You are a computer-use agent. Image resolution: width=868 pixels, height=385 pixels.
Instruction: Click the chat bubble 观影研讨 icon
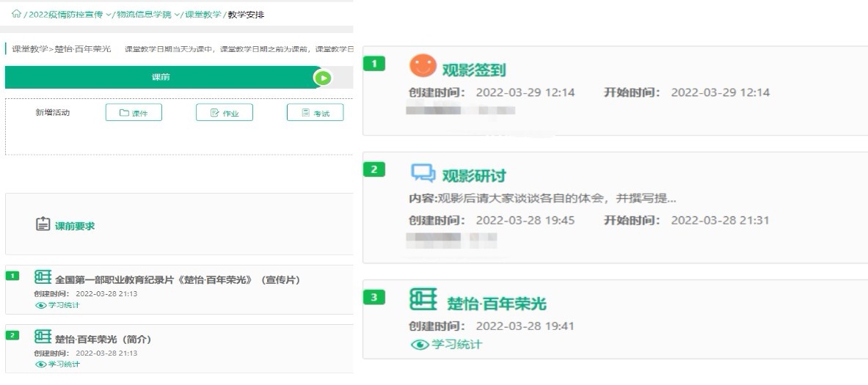pyautogui.click(x=423, y=174)
